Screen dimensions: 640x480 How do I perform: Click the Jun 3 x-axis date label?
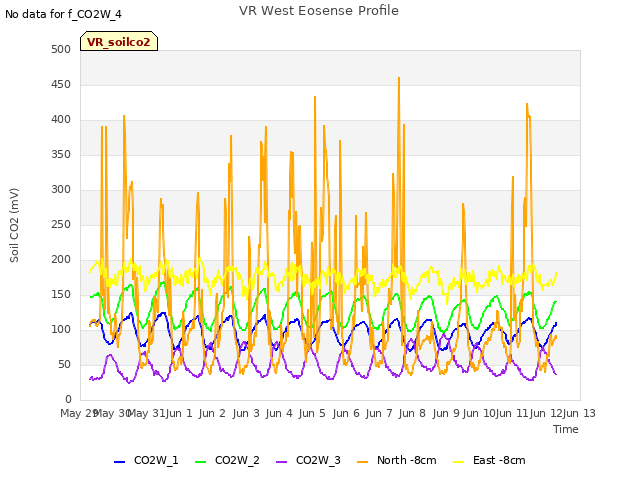pyautogui.click(x=246, y=413)
